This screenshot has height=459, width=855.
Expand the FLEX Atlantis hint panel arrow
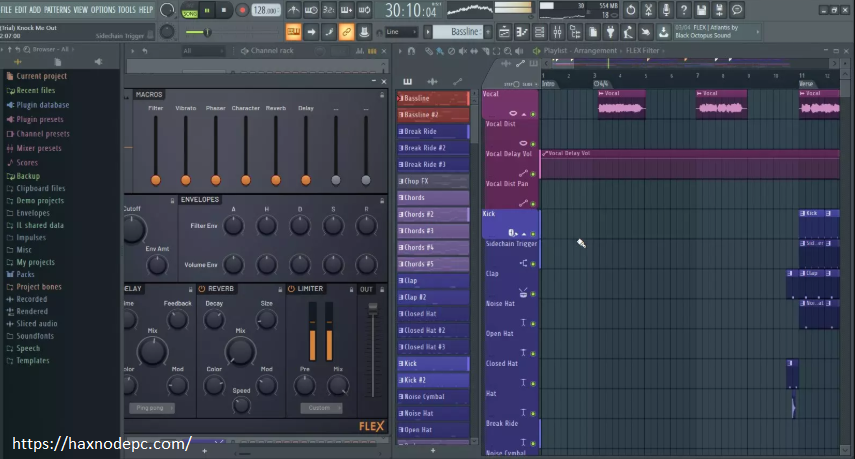[x=757, y=32]
